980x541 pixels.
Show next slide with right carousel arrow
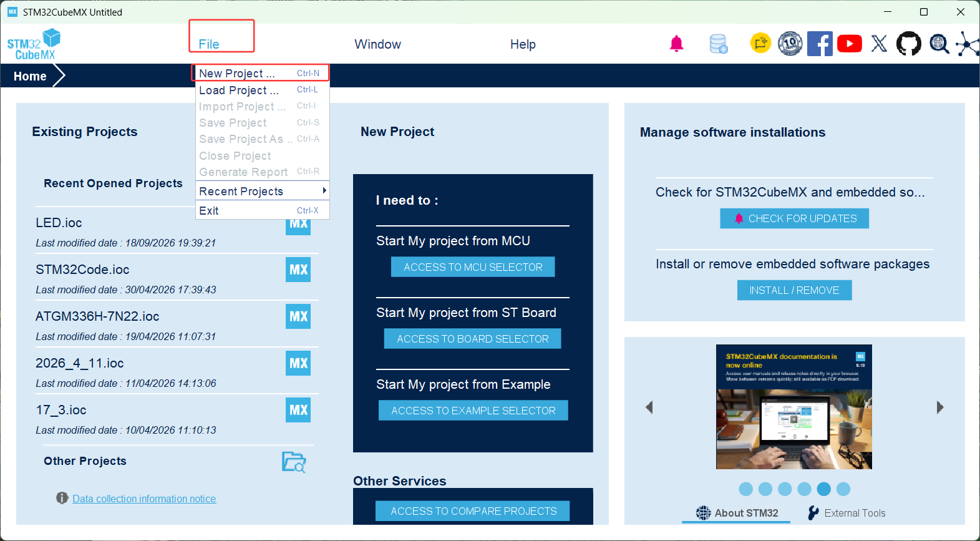tap(940, 407)
